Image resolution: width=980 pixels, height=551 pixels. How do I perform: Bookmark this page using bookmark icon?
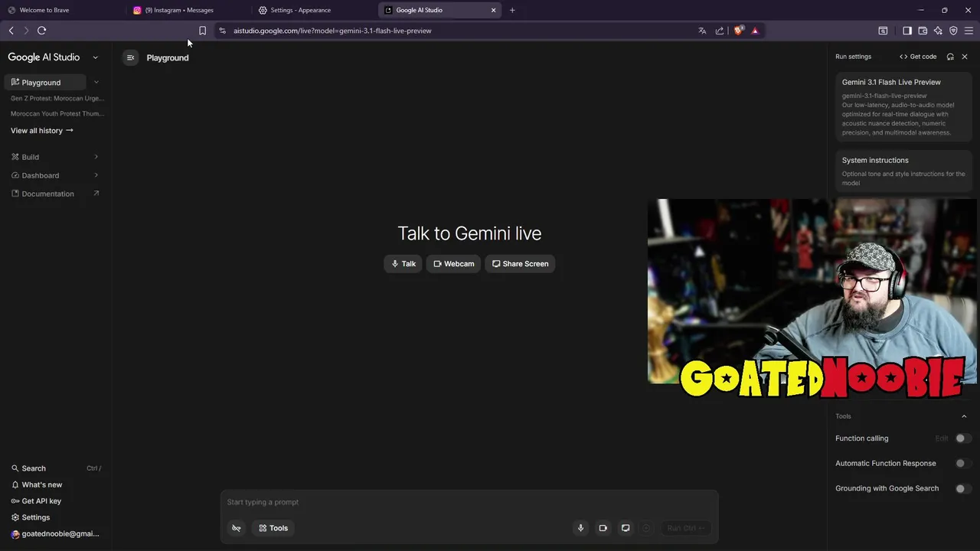coord(202,31)
